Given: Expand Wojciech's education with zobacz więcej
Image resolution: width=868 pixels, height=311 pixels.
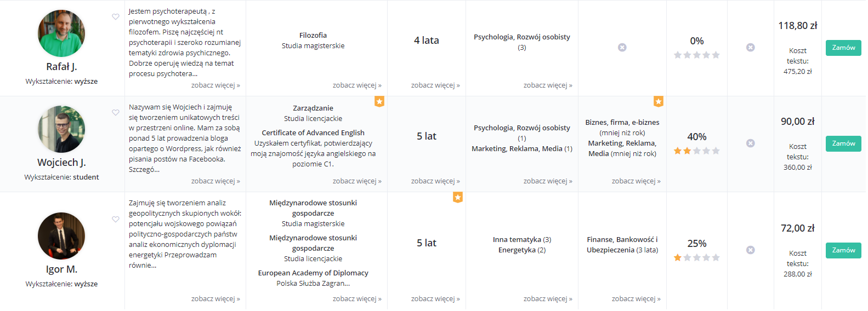Looking at the screenshot, I should click(356, 181).
